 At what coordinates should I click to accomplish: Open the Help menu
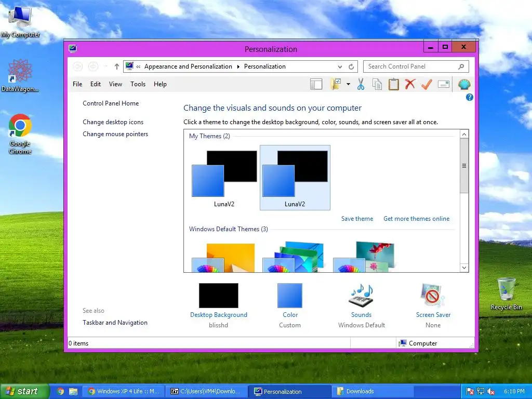(x=160, y=84)
